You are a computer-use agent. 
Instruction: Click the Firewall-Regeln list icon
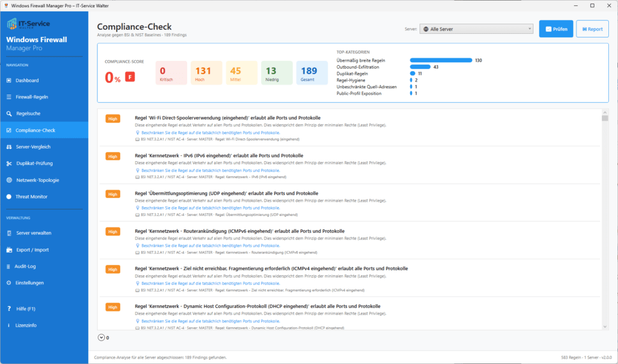click(8, 97)
